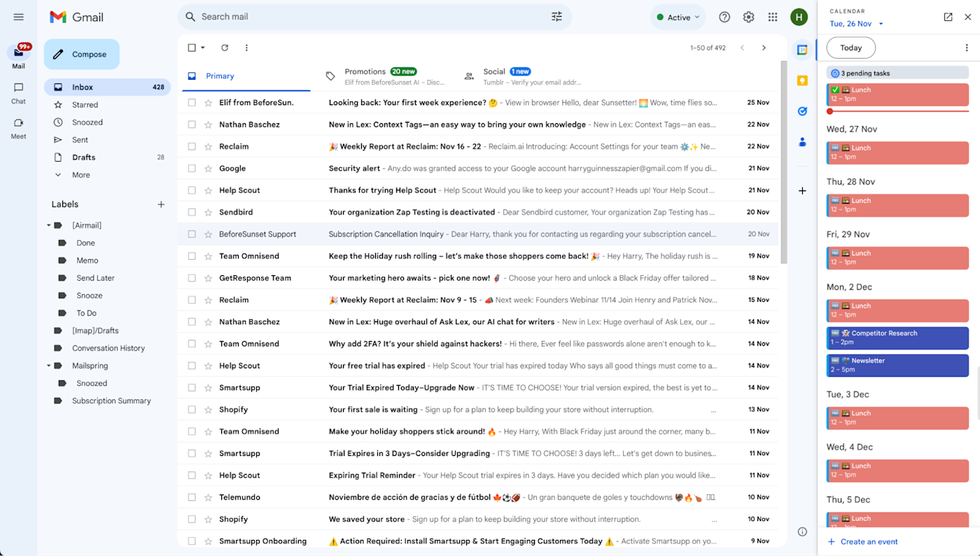The image size is (980, 556).
Task: Open the Support help question-mark icon
Action: (x=724, y=17)
